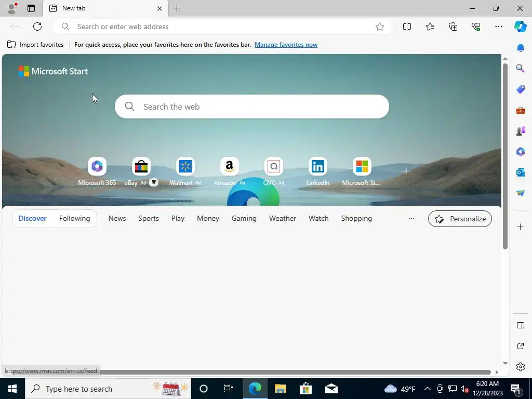Launch Copilot from toolbar
This screenshot has width=532, height=399.
click(520, 26)
